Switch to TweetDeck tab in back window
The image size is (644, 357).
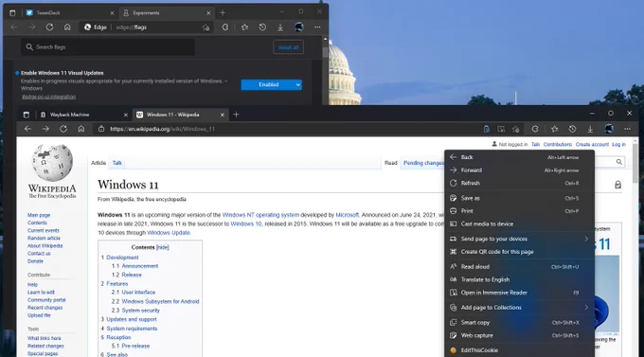click(70, 12)
